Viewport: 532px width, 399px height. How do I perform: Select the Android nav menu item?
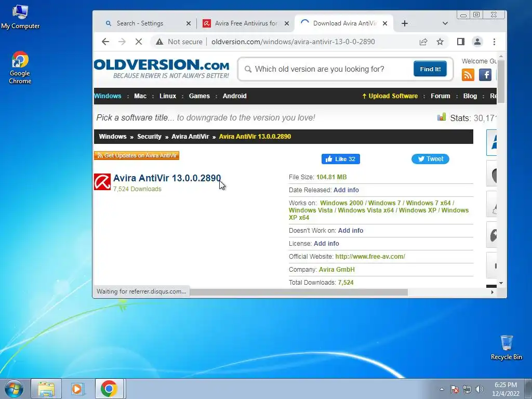click(234, 96)
